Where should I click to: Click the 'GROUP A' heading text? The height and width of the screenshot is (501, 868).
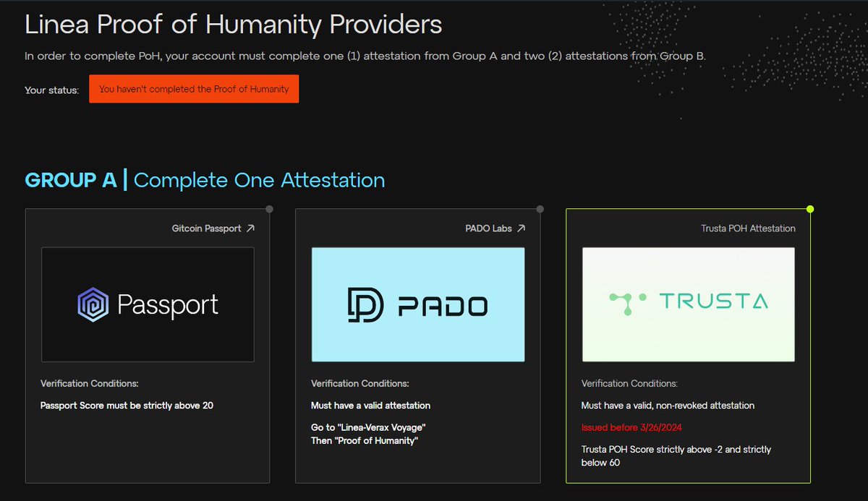tap(71, 180)
